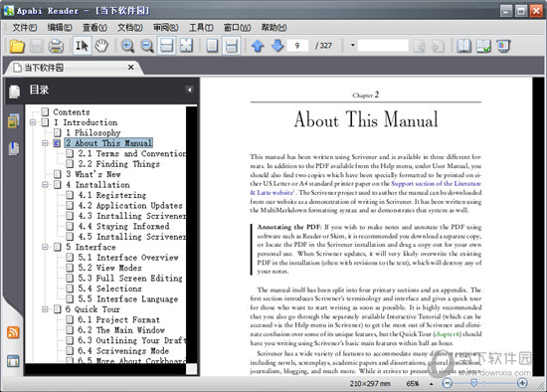Collapse the 目录 panel with arrow button
The image size is (547, 392).
189,90
